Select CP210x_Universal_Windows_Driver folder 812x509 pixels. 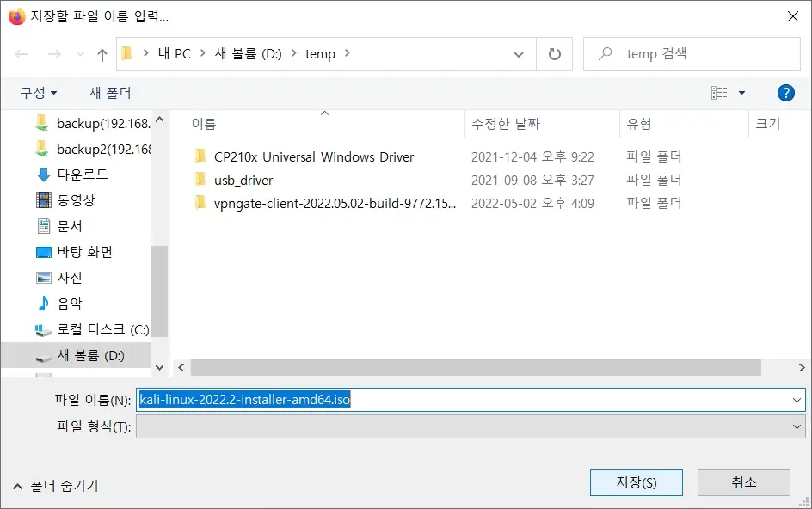(x=314, y=156)
